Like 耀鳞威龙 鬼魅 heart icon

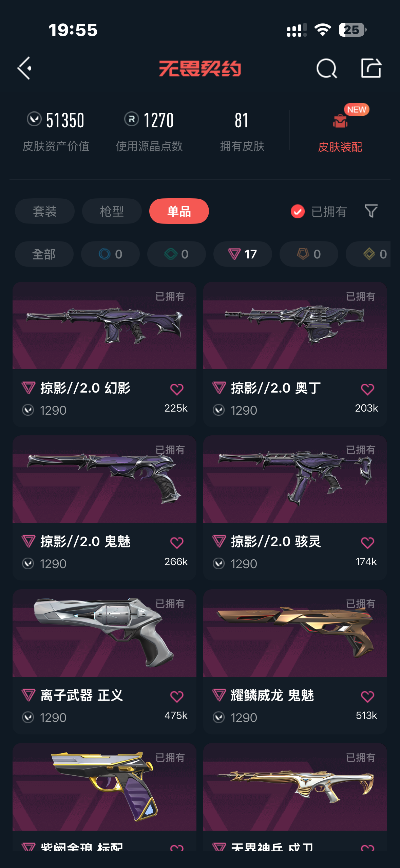tap(367, 697)
